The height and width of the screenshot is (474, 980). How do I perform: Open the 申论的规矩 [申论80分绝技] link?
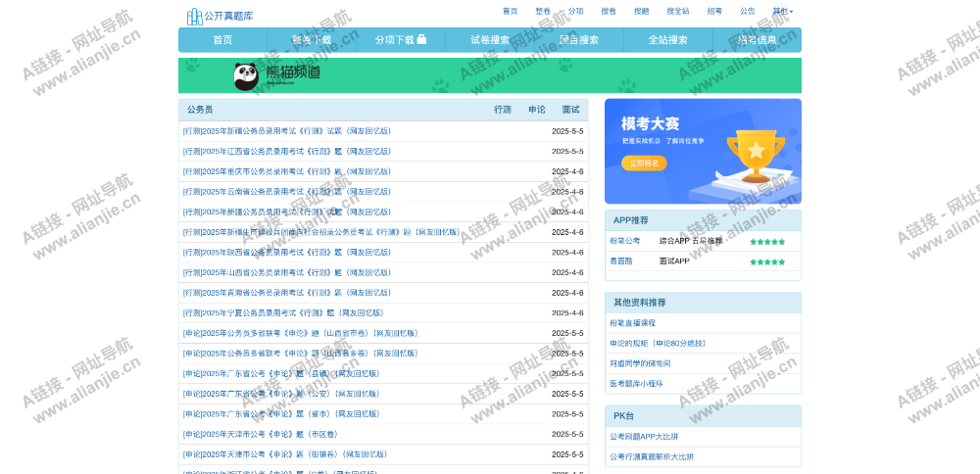click(658, 344)
